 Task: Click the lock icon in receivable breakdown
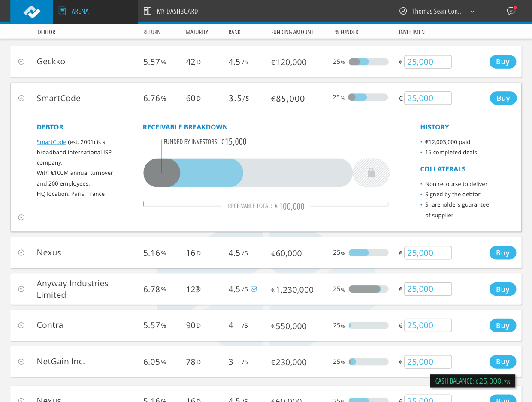[x=371, y=173]
